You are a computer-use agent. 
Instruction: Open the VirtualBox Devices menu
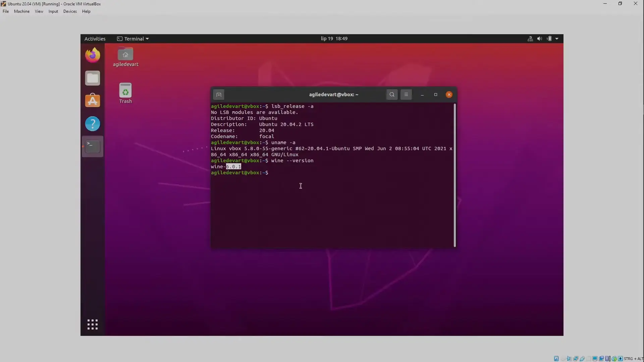70,11
